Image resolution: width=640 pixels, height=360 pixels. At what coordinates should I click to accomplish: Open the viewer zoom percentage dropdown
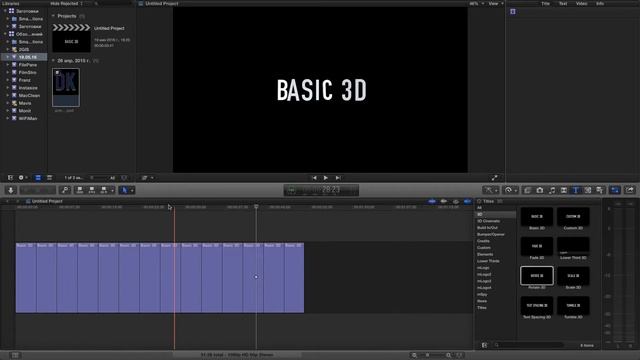pos(476,4)
